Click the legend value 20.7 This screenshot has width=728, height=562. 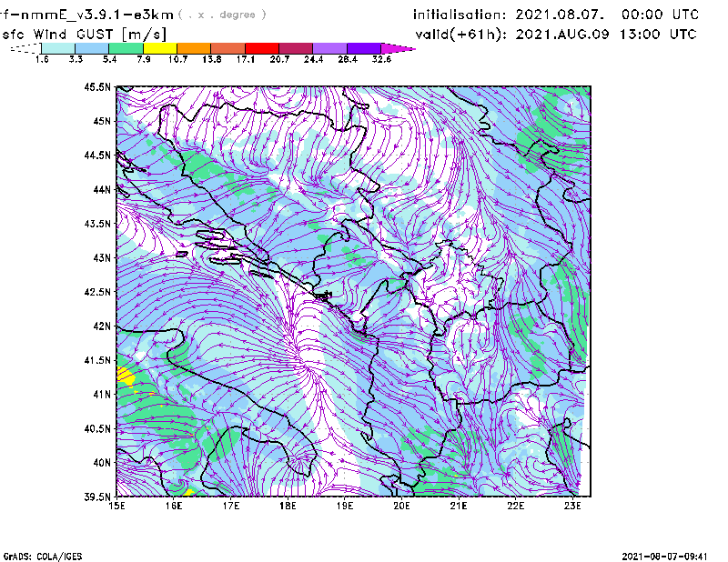tap(279, 59)
